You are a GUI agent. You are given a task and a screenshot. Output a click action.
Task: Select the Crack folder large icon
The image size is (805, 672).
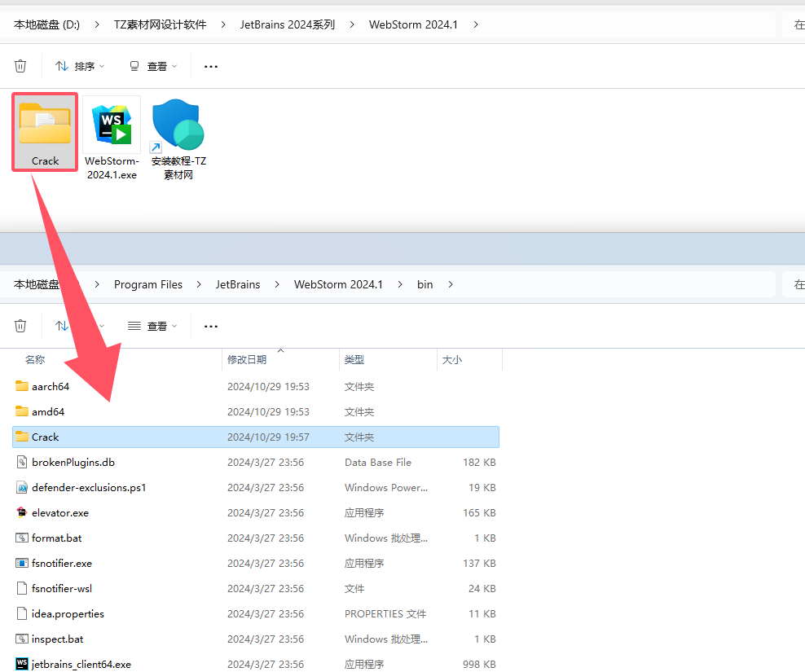[45, 132]
